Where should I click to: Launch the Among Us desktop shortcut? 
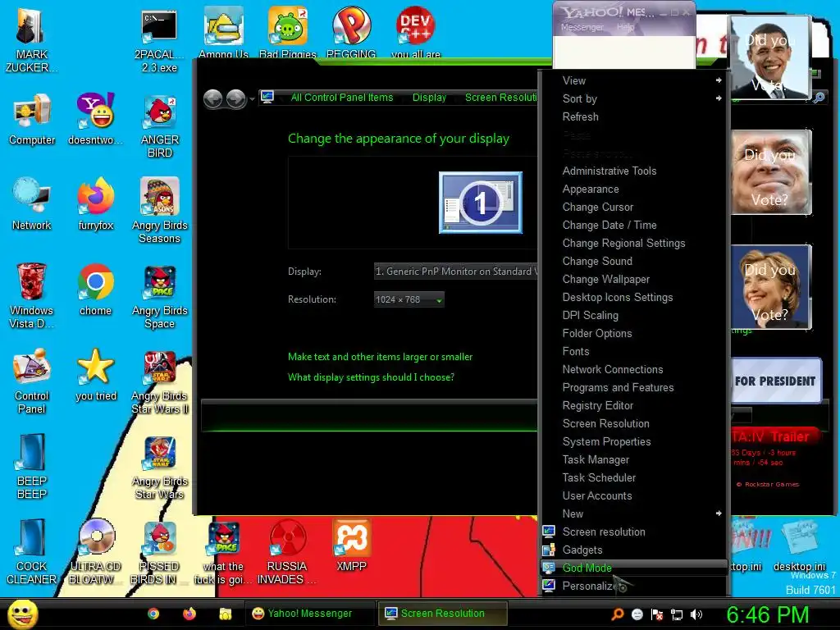pyautogui.click(x=223, y=32)
